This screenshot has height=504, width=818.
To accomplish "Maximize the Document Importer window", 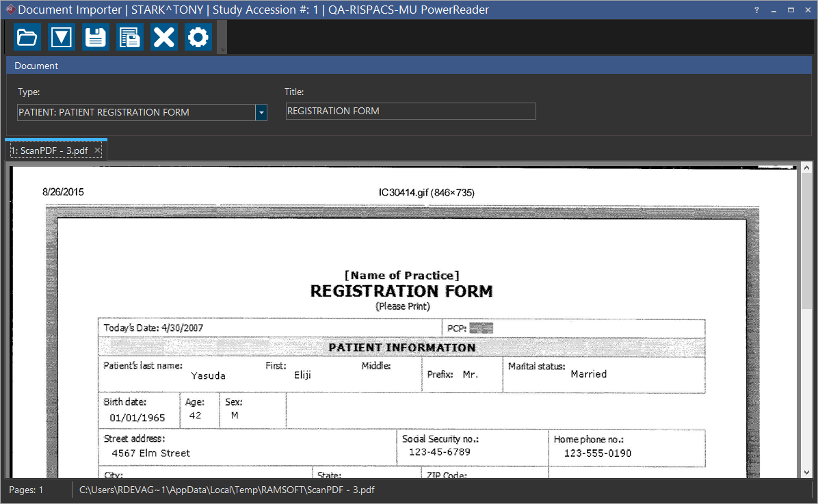I will [x=791, y=10].
